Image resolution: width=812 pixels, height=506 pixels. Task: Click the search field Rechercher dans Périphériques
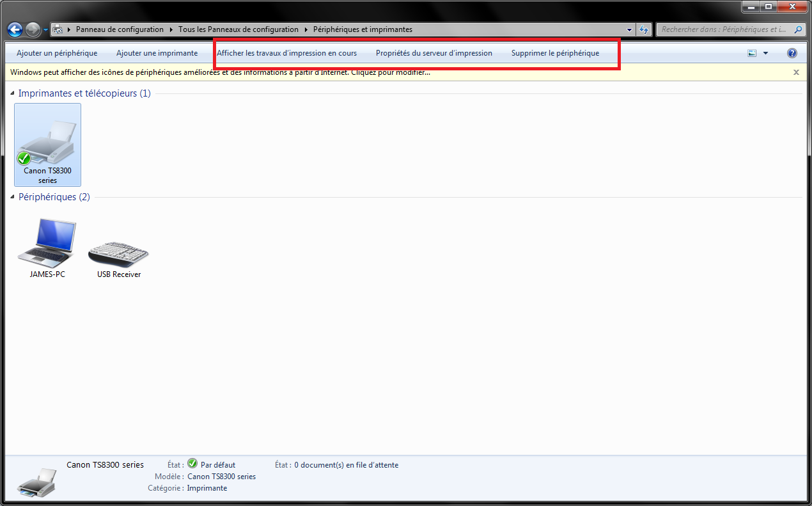[722, 29]
